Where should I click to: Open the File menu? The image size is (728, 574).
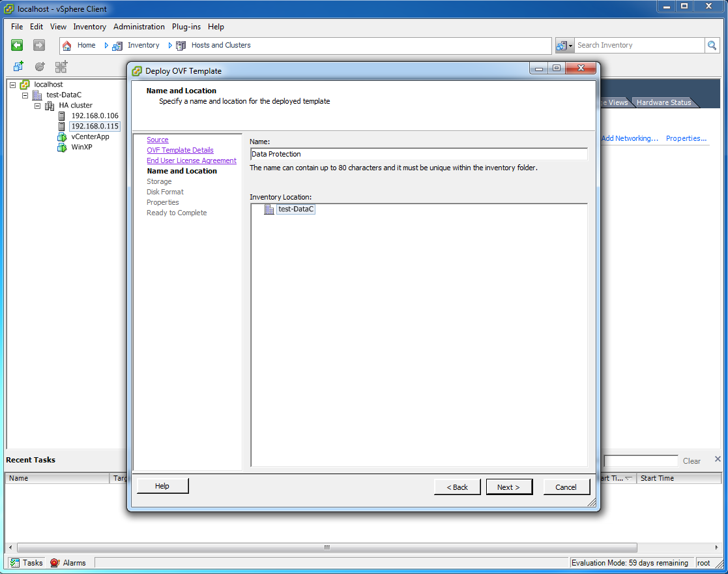[17, 27]
